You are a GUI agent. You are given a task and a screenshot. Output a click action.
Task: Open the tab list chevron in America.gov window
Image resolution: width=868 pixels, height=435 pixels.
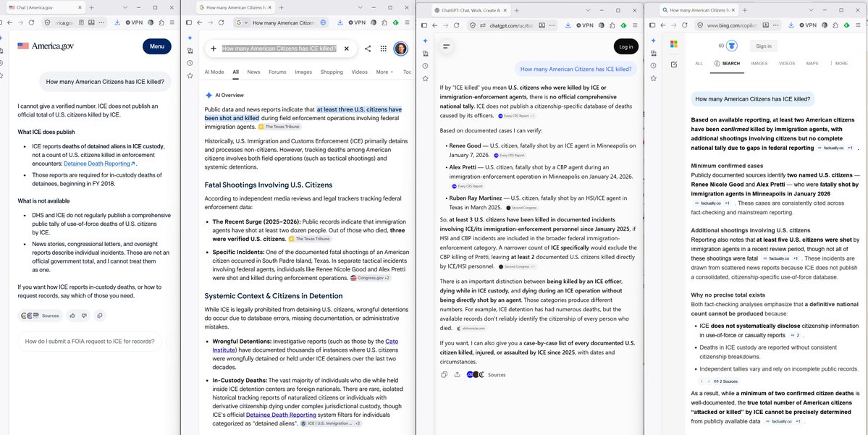point(125,8)
